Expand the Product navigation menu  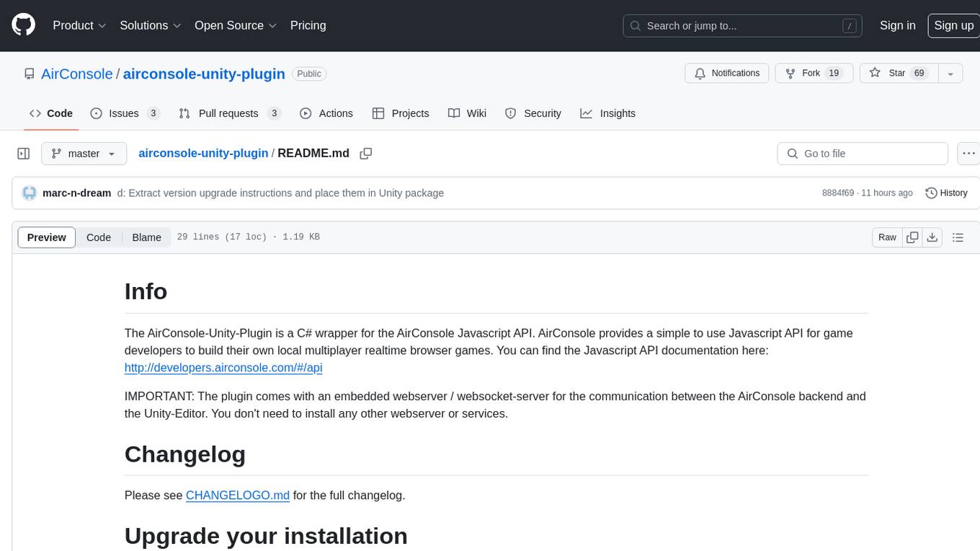(79, 25)
